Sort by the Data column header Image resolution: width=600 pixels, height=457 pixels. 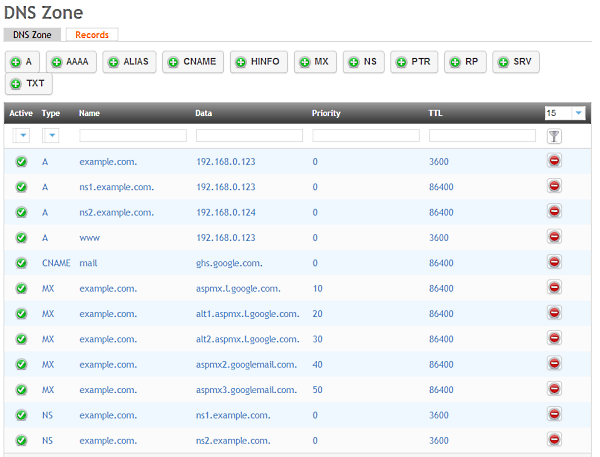point(204,113)
